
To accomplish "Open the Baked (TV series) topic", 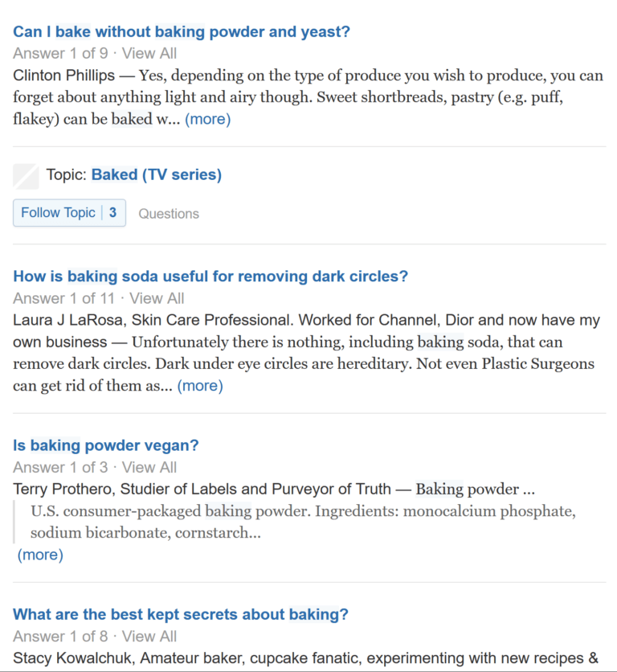I will tap(157, 175).
